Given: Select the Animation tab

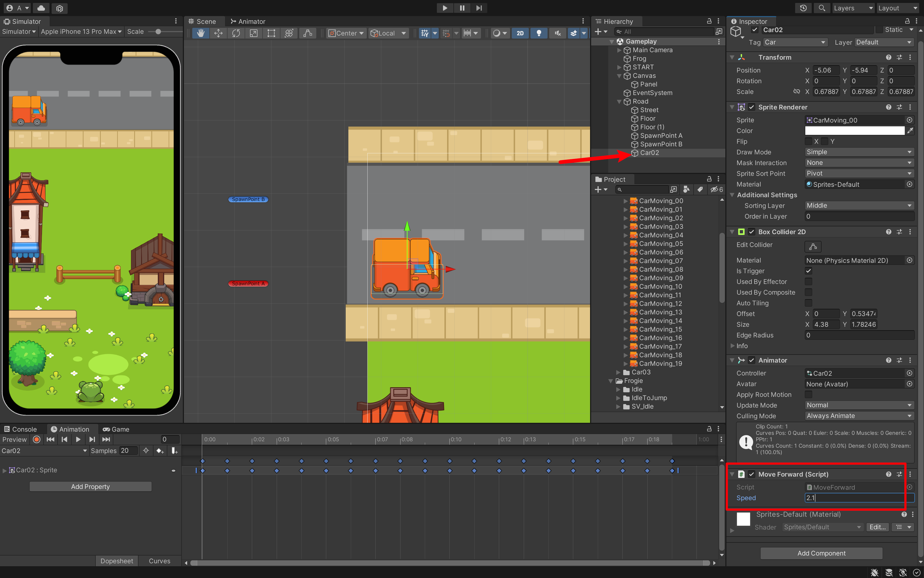Looking at the screenshot, I should click(70, 429).
